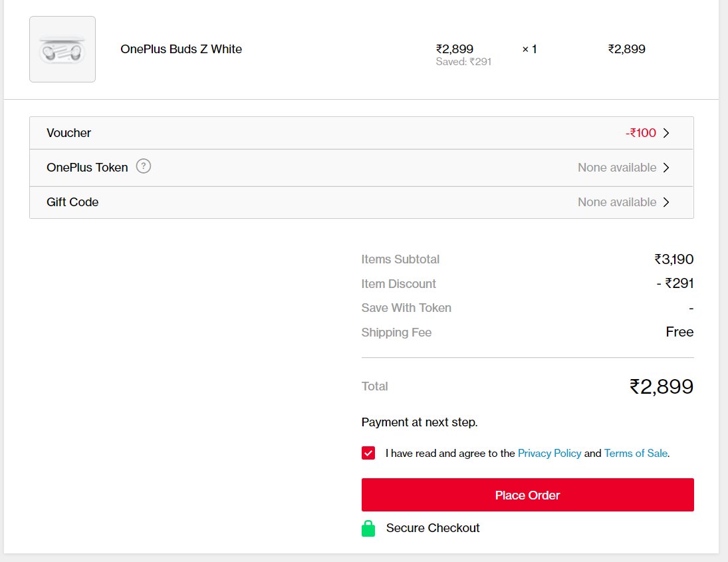This screenshot has height=562, width=728.
Task: Click the Save With Token label
Action: (x=406, y=308)
